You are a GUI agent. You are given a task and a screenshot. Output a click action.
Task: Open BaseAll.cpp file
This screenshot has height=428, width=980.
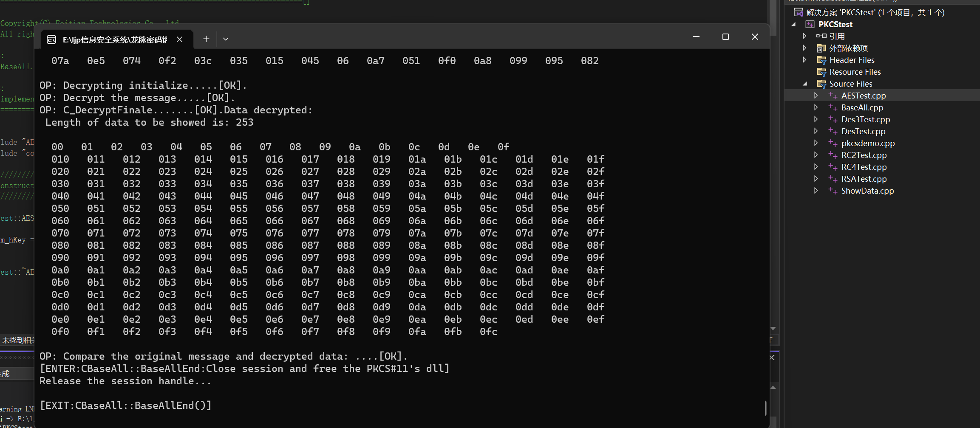coord(862,107)
